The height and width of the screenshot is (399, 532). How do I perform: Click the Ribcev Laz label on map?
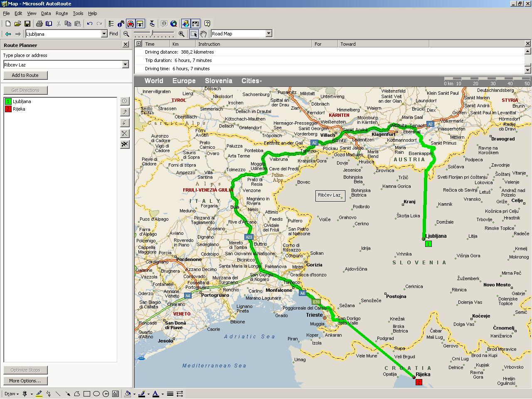[x=330, y=195]
